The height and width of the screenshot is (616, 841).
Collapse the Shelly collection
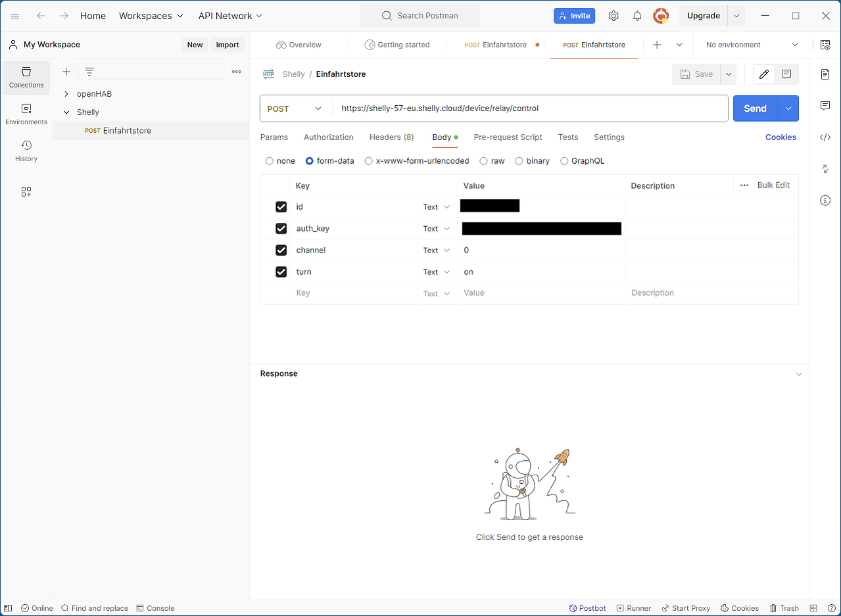pos(66,112)
